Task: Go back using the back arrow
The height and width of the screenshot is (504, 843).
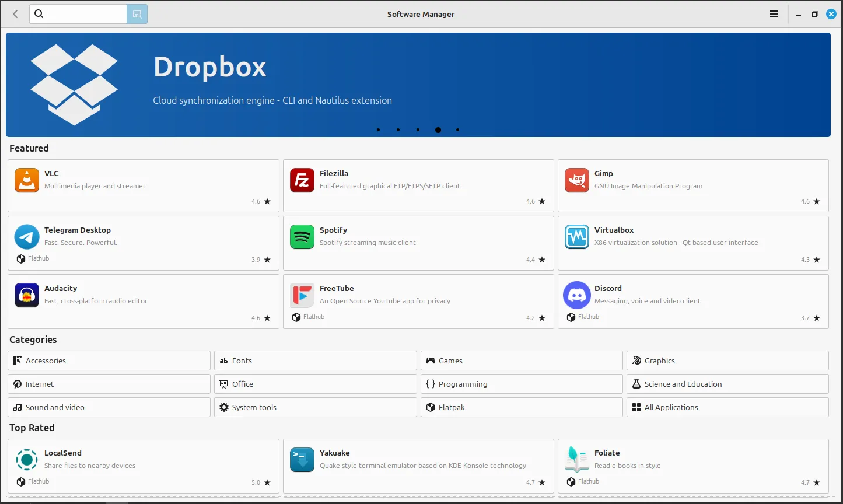Action: pos(15,14)
